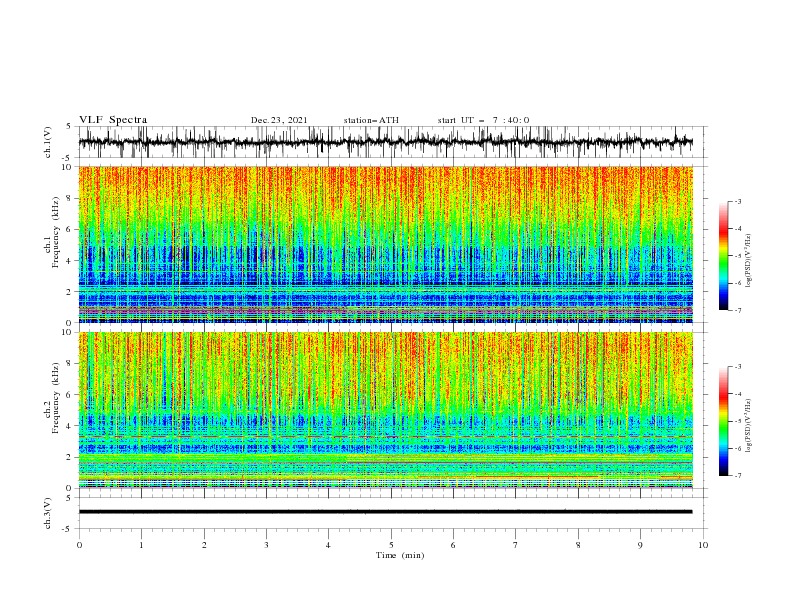Click the "ch.2 Frequency (kHz)" axis label
792x612 pixels.
click(52, 397)
